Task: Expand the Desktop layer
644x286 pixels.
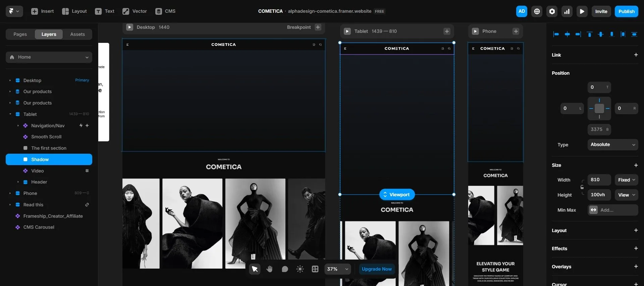Action: (x=10, y=80)
